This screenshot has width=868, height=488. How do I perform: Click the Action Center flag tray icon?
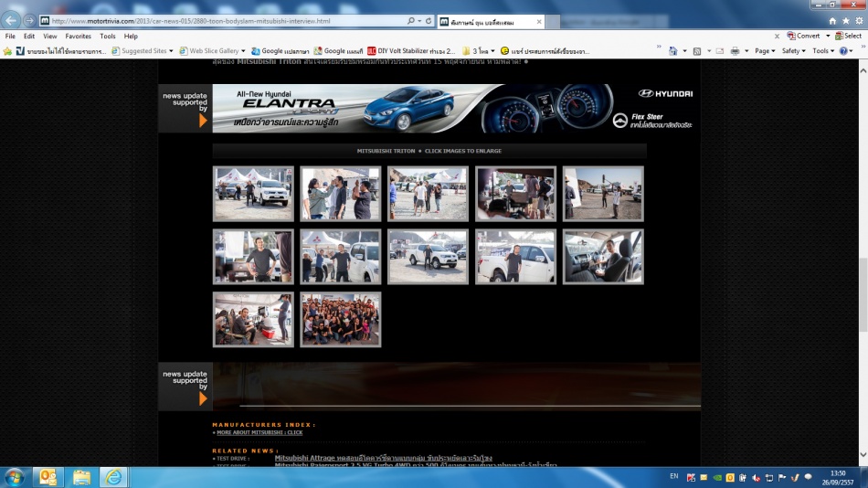(x=782, y=477)
